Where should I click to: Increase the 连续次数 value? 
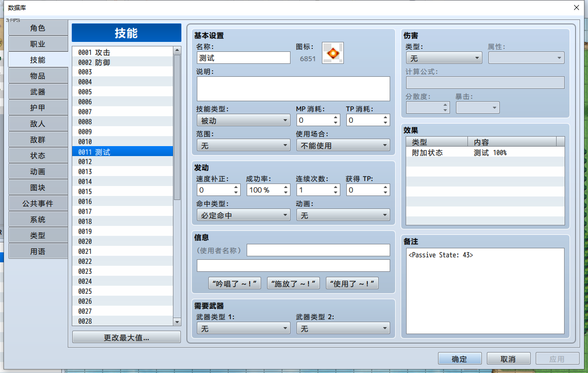(x=336, y=187)
